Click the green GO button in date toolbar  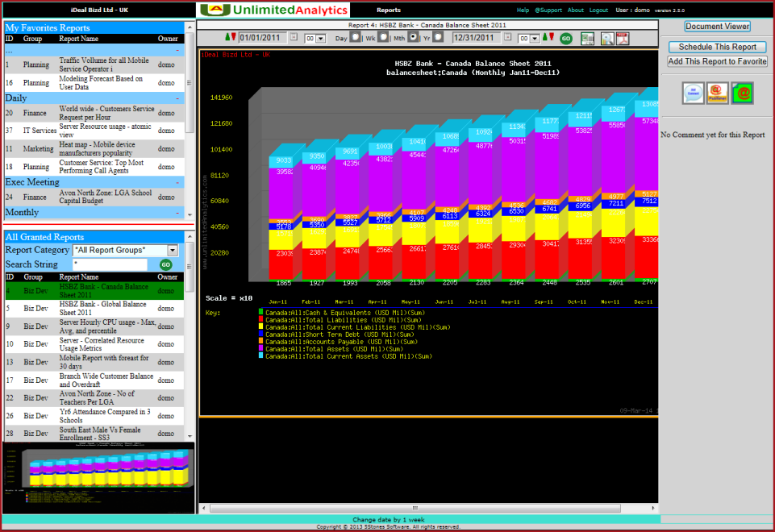pos(566,38)
